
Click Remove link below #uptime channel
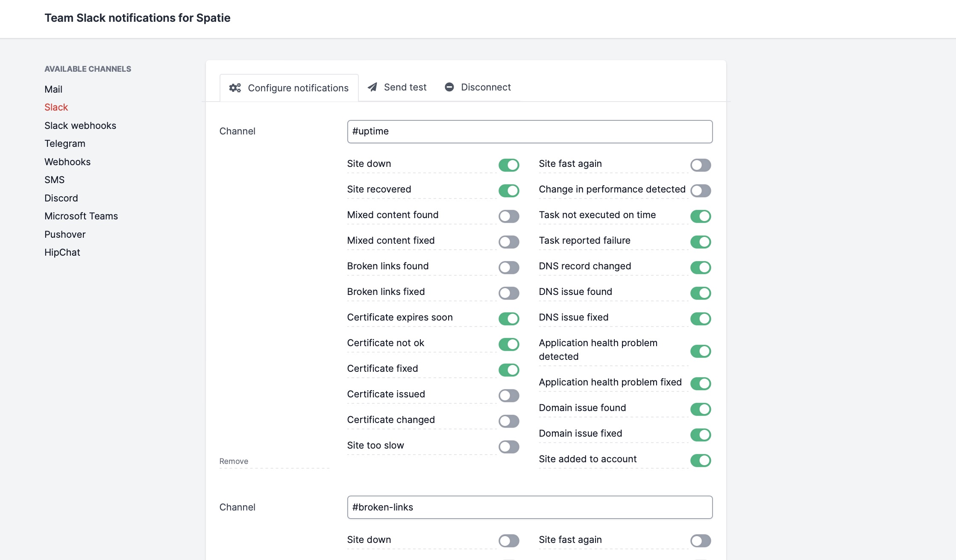coord(234,461)
